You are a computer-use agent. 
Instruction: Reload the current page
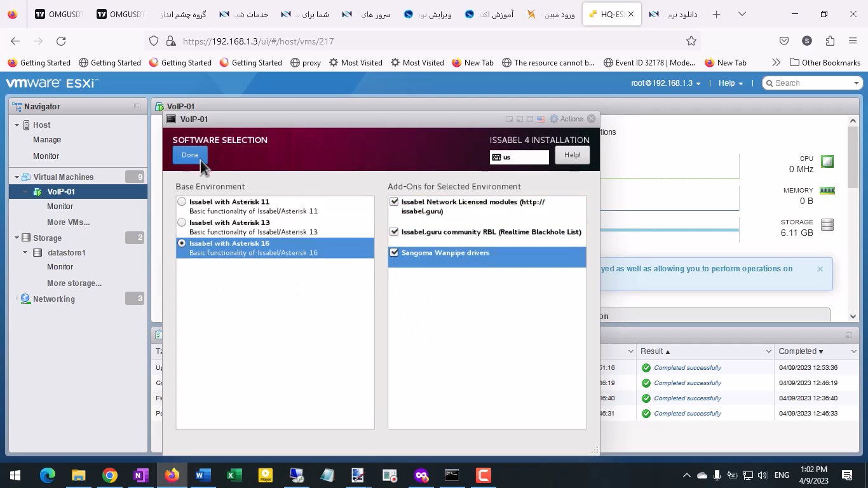click(x=61, y=41)
